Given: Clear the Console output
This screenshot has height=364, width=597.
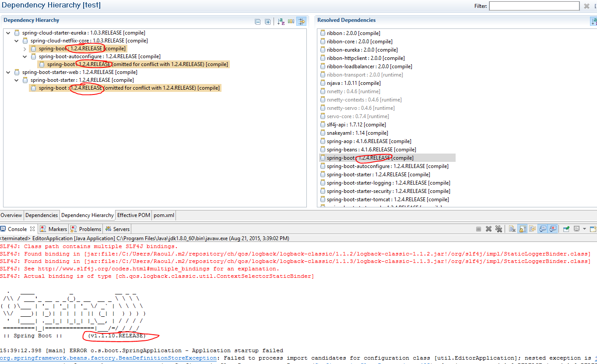Looking at the screenshot, I should 512,229.
